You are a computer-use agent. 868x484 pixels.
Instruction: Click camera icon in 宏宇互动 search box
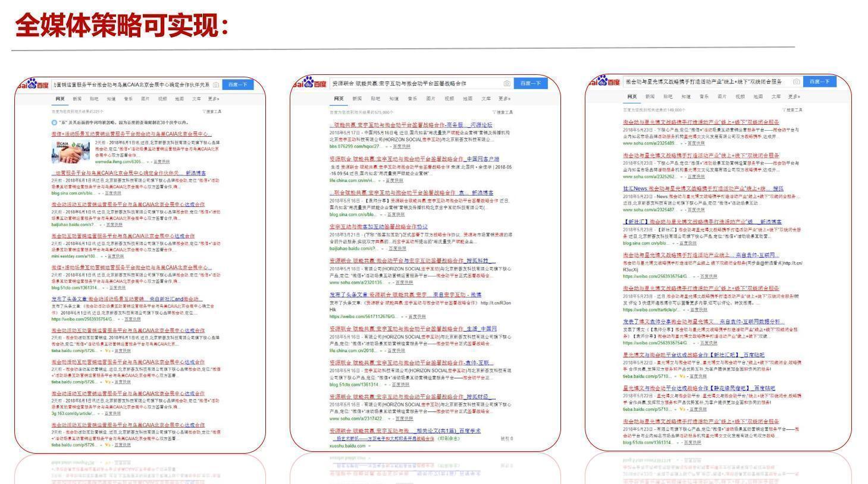point(506,83)
